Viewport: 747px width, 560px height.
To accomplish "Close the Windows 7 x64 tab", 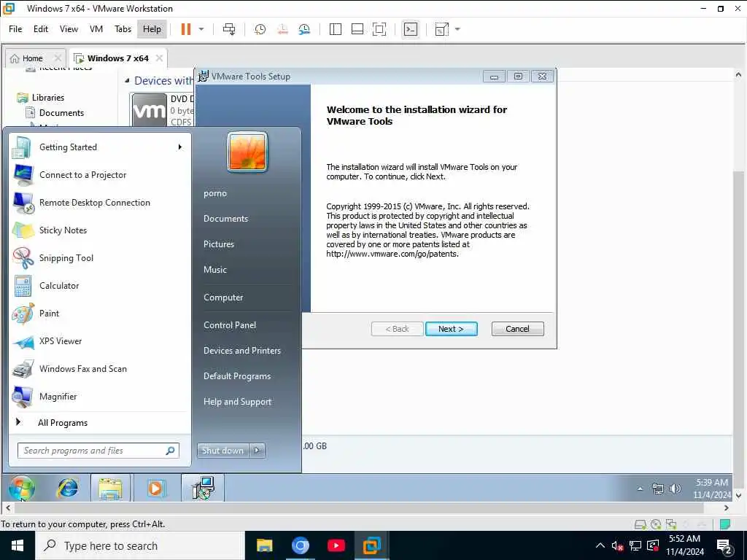I will tap(159, 58).
